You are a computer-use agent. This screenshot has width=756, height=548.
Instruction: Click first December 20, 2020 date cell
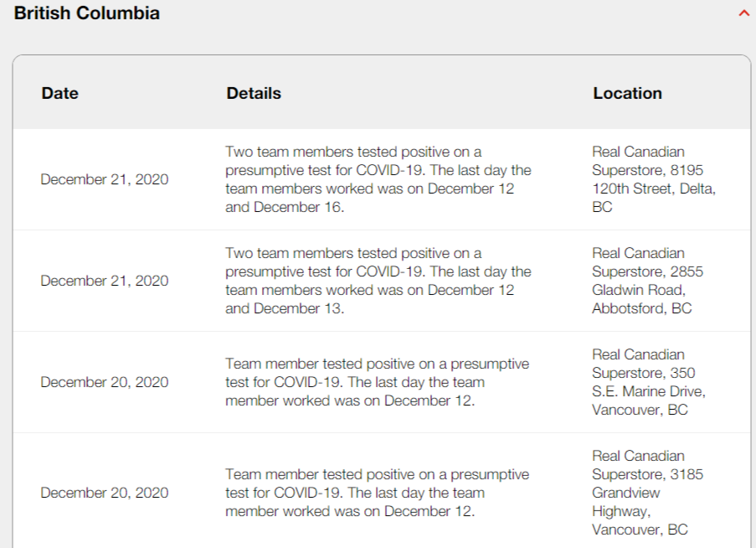pos(105,382)
